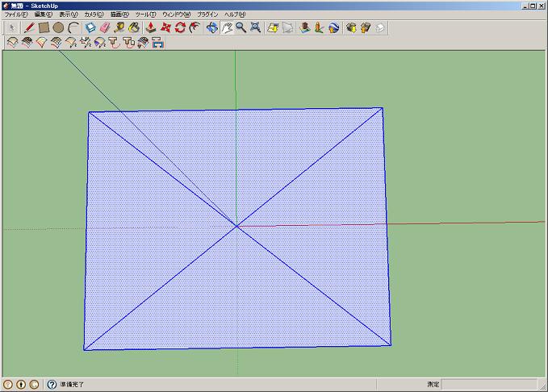The width and height of the screenshot is (548, 392).
Task: Pick the Pan hand tool
Action: point(227,27)
